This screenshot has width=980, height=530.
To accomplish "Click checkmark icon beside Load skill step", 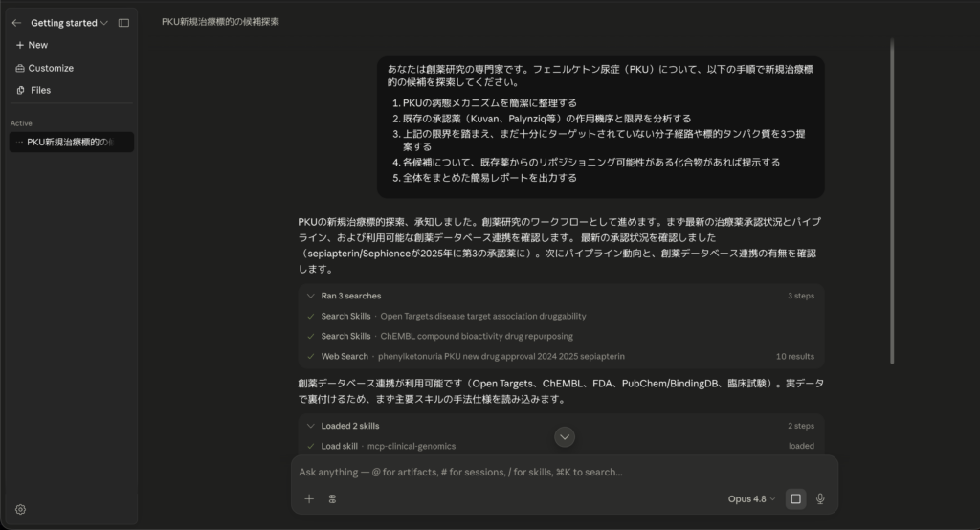I will 311,446.
